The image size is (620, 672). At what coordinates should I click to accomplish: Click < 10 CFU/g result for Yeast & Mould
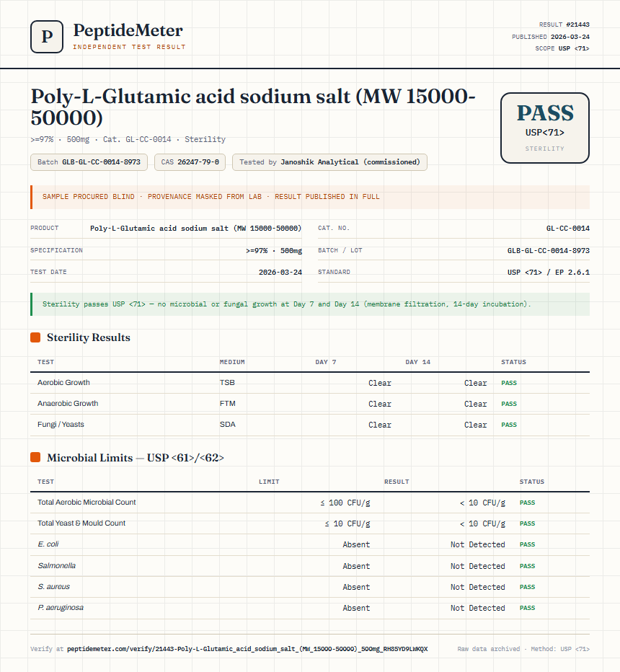point(482,523)
